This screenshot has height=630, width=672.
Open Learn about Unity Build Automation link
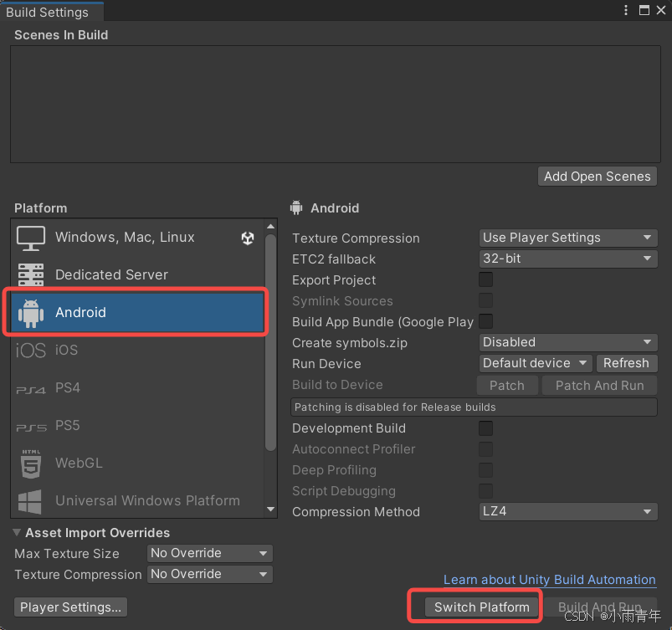coord(550,580)
